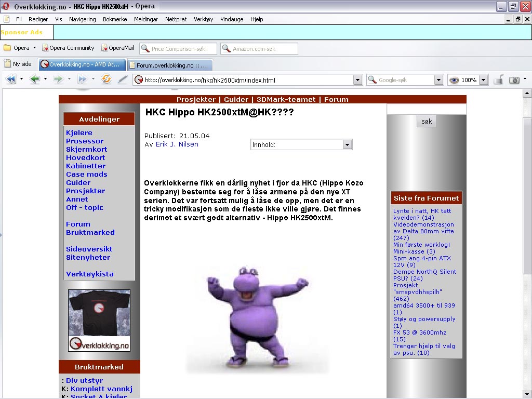The width and height of the screenshot is (532, 399).
Task: Switch to the Forum.overklokking.no tab
Action: click(170, 65)
